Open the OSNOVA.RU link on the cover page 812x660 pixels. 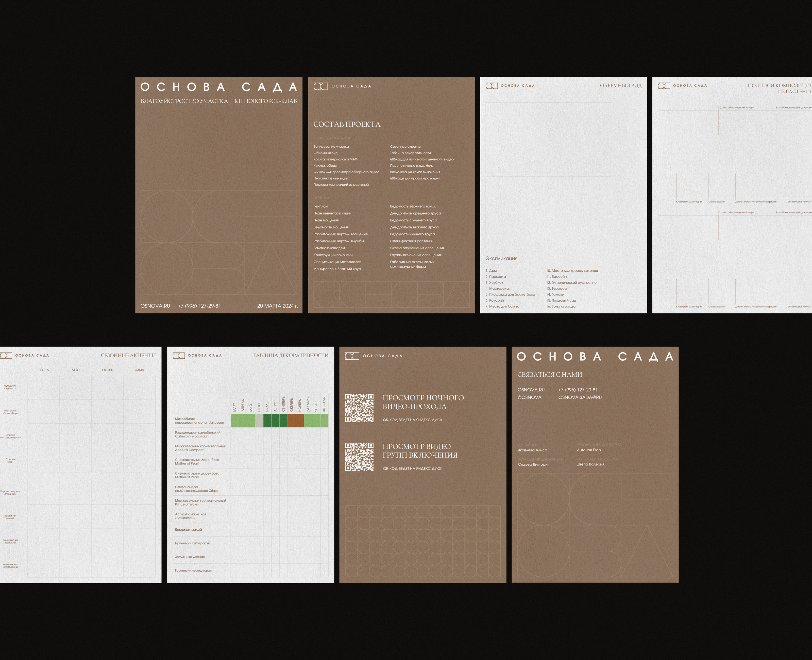[x=155, y=306]
